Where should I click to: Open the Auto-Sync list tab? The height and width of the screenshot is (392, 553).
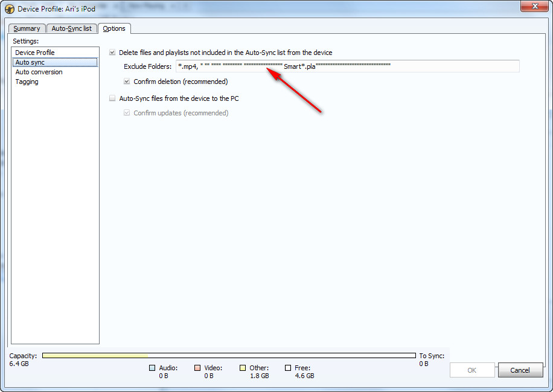pyautogui.click(x=71, y=28)
